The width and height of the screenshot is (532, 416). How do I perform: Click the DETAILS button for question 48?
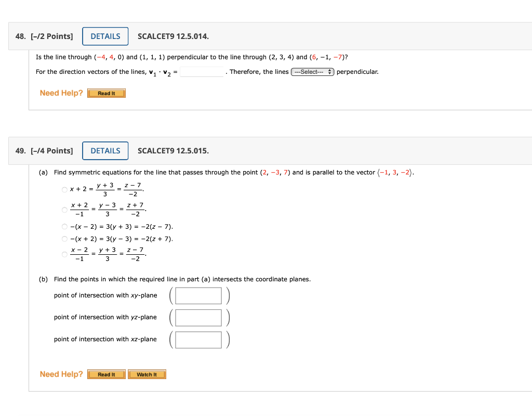(x=105, y=36)
